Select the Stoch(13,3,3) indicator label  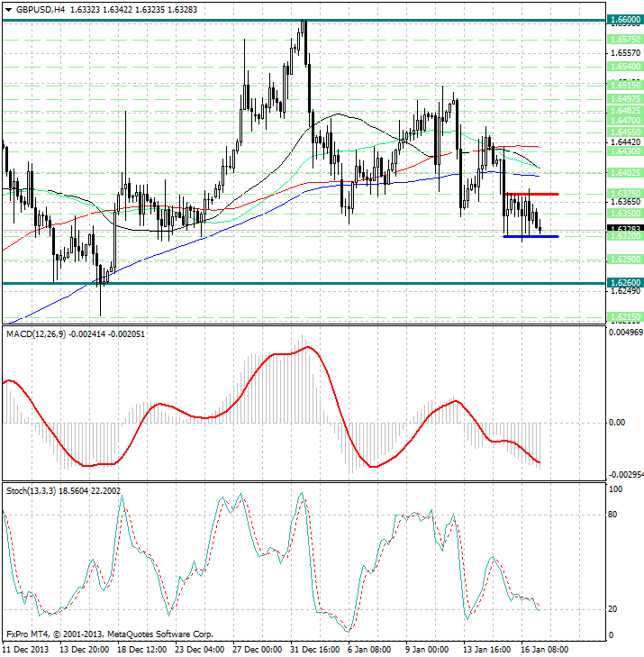(31, 490)
